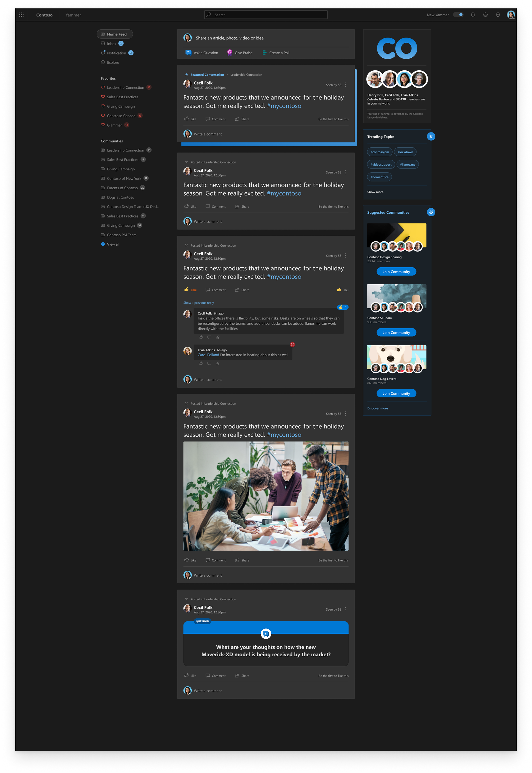Open settings gear in top bar
The image size is (532, 773).
[498, 15]
